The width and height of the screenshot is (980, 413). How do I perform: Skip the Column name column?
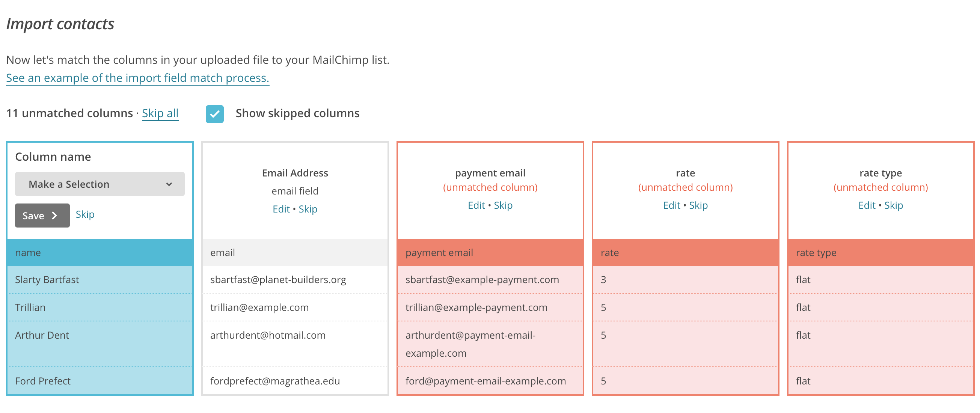[85, 214]
